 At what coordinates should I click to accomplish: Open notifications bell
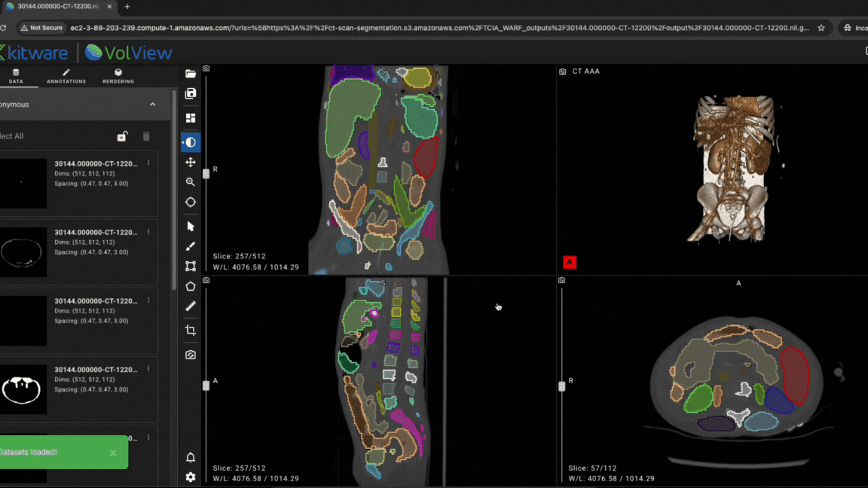pos(191,457)
